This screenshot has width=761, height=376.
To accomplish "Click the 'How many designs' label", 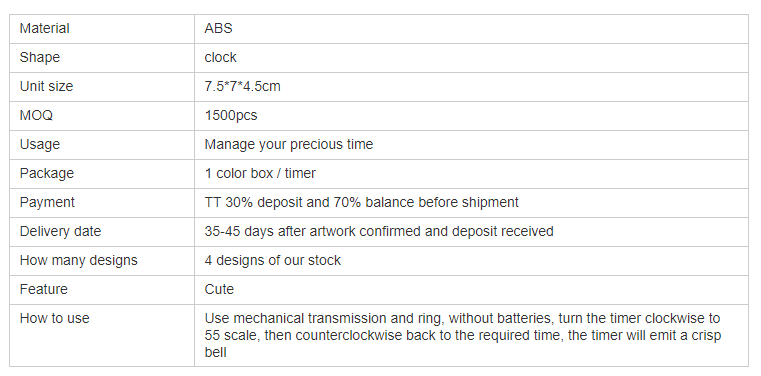I will (79, 261).
